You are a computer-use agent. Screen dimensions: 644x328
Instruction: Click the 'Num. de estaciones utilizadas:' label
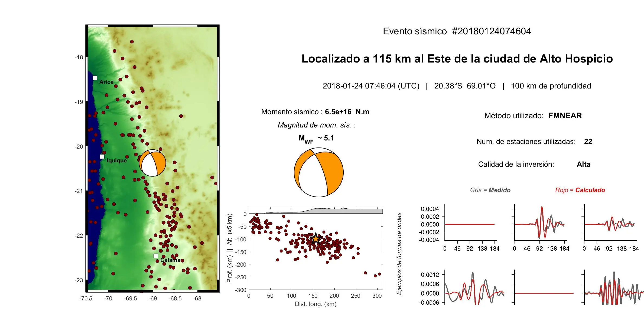click(526, 142)
